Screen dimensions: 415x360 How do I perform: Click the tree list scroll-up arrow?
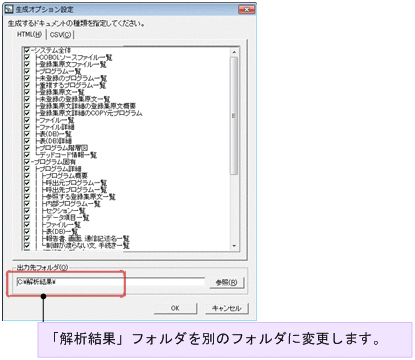tap(234, 52)
